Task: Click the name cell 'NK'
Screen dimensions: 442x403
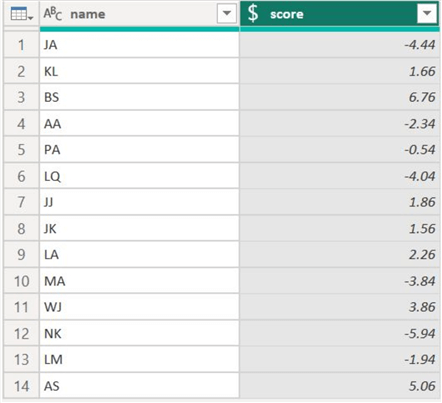Action: (139, 333)
